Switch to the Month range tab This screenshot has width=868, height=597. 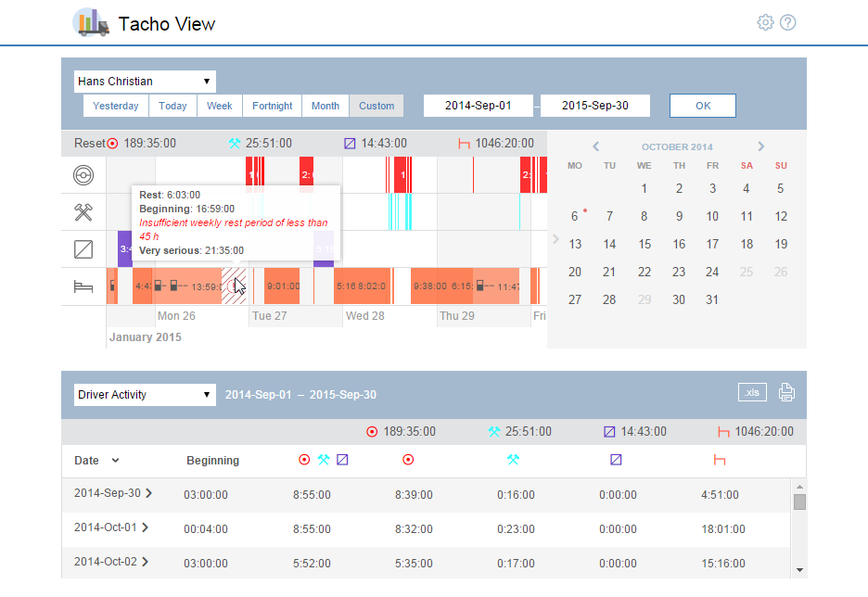(x=325, y=106)
